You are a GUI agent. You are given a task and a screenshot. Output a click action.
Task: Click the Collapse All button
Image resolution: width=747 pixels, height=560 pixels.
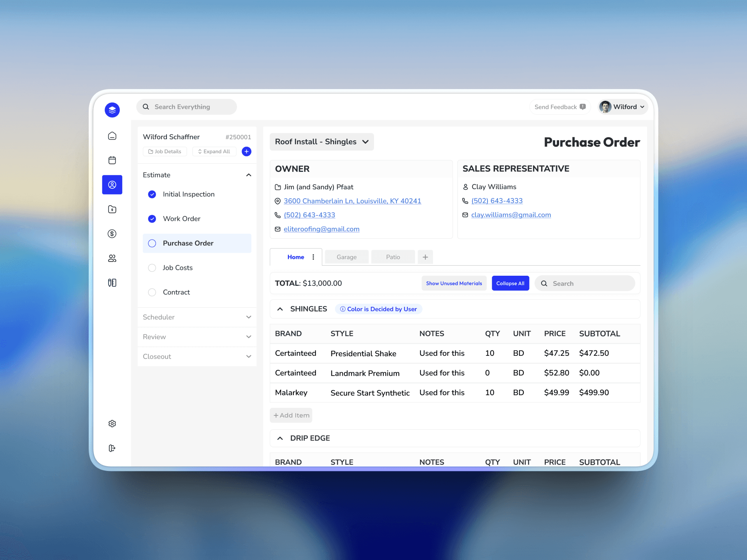510,283
